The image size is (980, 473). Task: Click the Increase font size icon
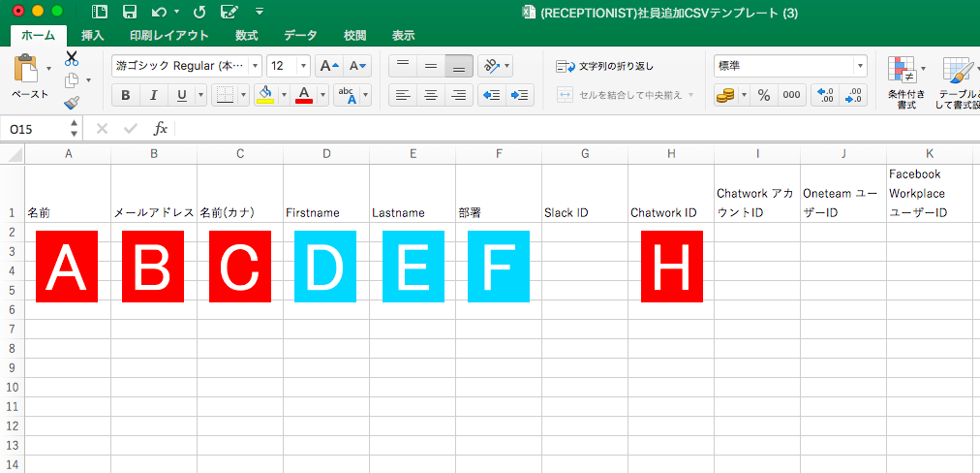click(329, 66)
